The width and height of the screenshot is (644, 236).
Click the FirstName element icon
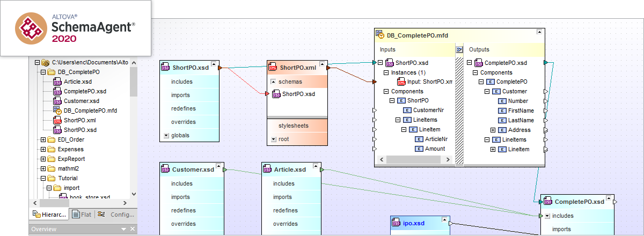(502, 110)
